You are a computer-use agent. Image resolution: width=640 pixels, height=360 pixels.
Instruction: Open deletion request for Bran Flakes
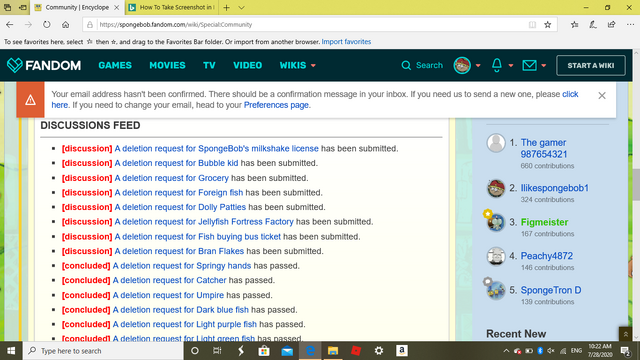pos(179,251)
